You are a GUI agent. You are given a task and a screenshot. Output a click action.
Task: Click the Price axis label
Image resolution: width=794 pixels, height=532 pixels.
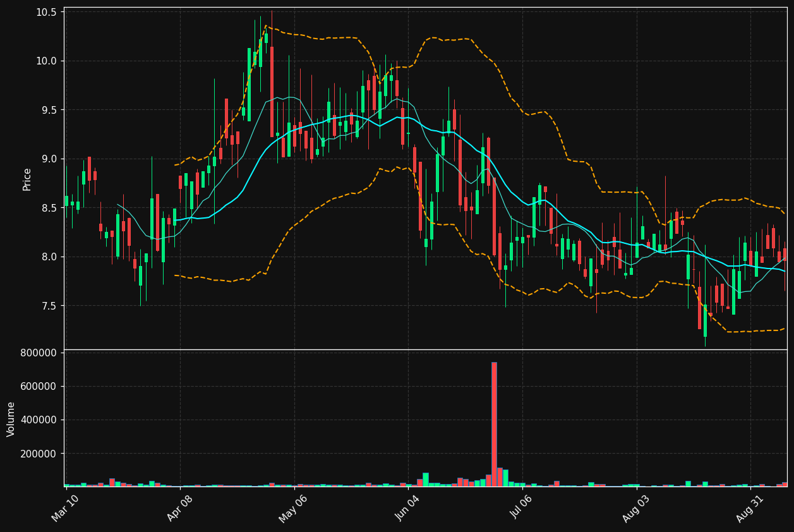tap(27, 179)
